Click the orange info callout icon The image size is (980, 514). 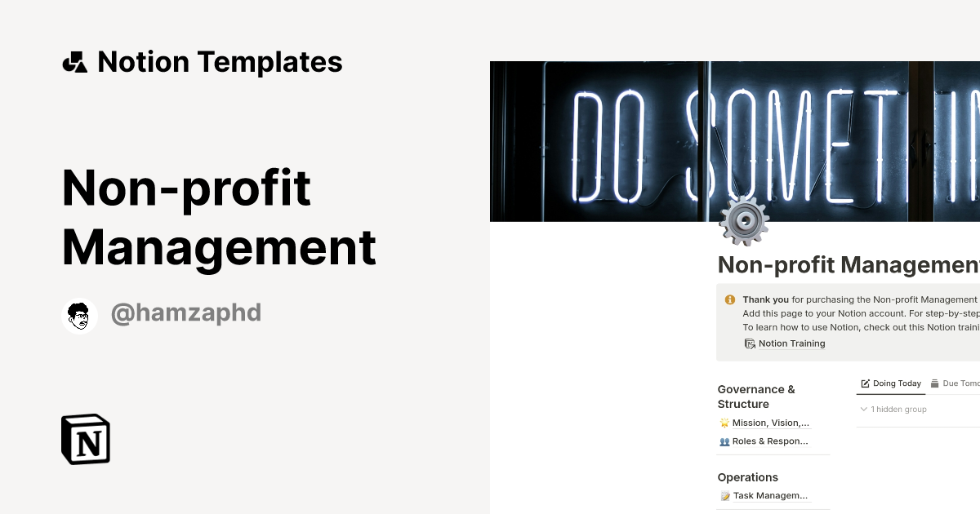click(730, 300)
